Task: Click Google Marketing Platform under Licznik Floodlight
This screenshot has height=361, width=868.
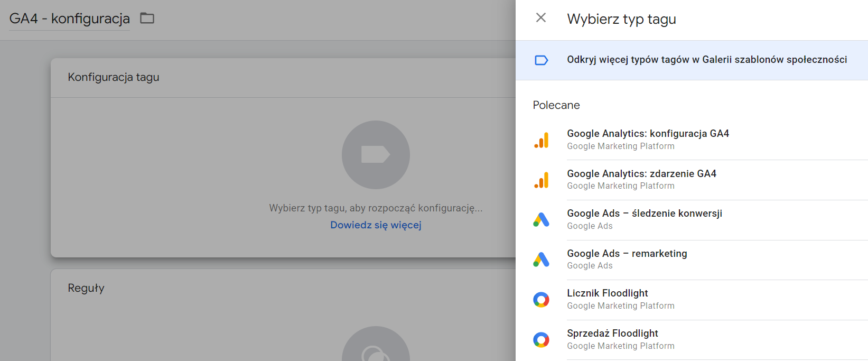Action: click(x=621, y=306)
